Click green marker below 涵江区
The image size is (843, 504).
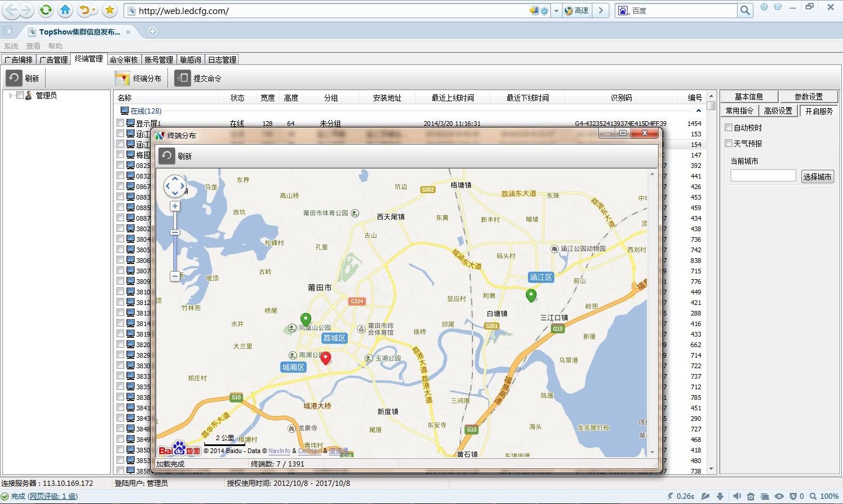tap(531, 296)
